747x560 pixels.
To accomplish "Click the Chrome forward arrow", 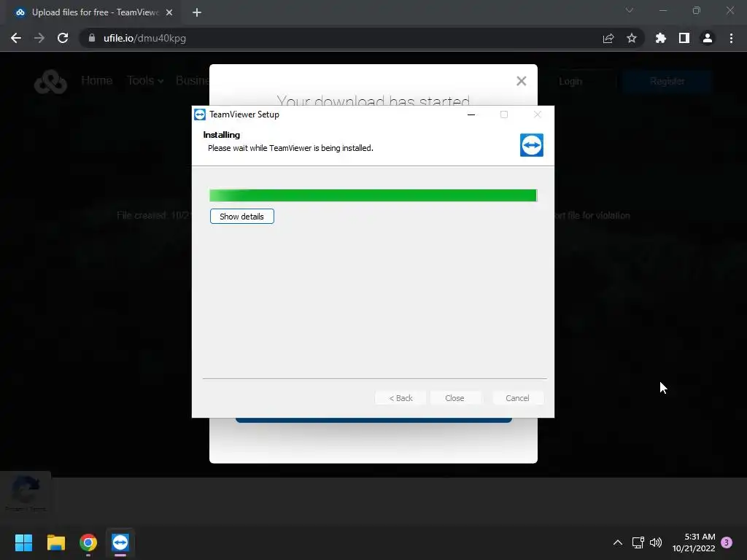I will [39, 38].
